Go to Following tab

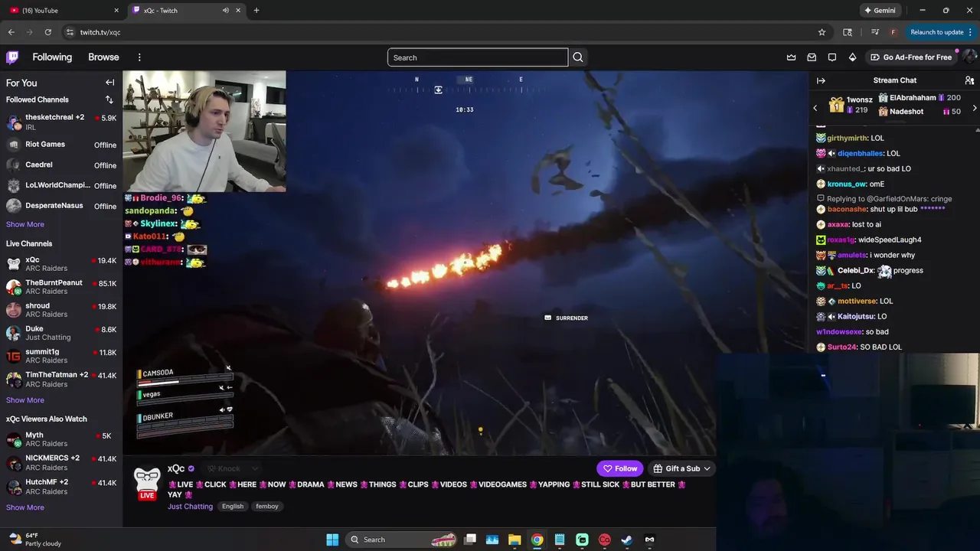(52, 57)
